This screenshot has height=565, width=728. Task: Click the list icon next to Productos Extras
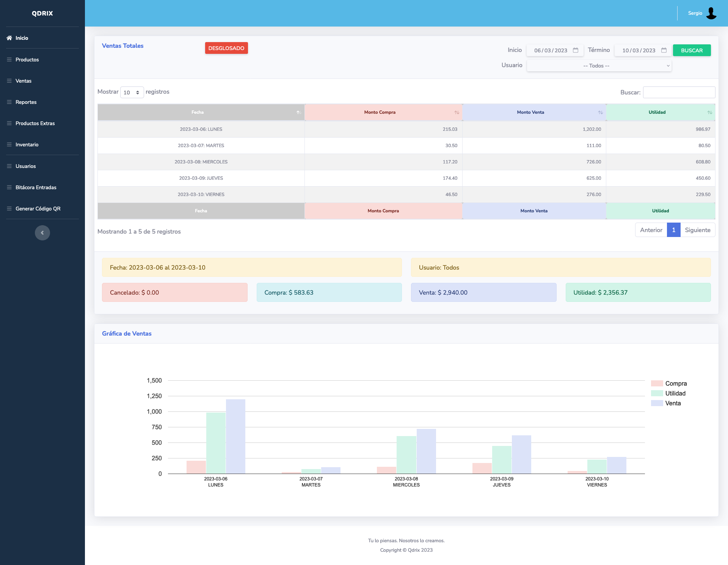coord(9,123)
